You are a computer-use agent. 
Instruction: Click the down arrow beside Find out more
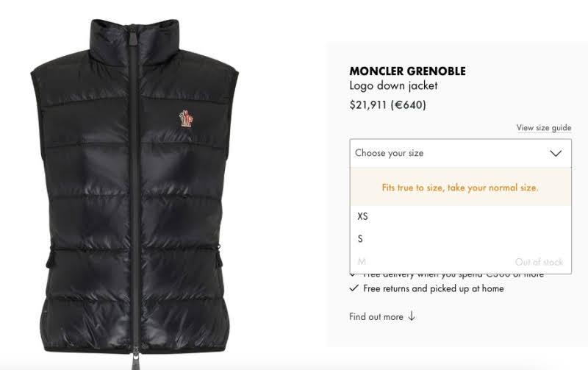(x=412, y=316)
